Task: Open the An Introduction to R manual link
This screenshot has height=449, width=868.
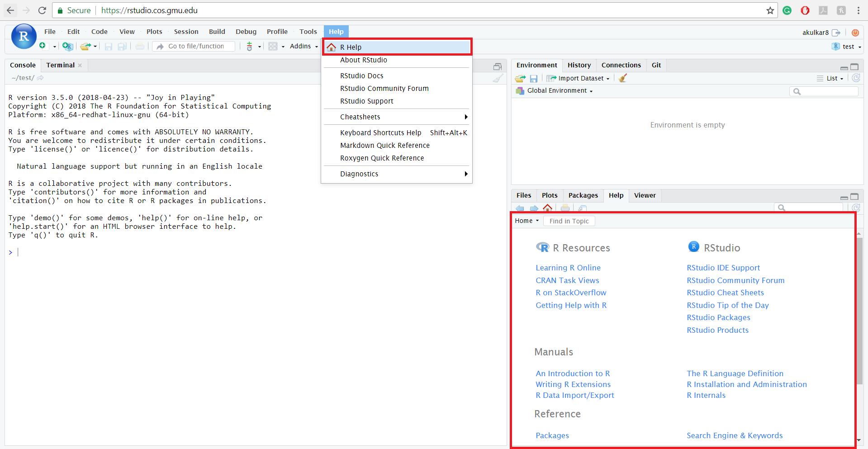Action: [573, 373]
